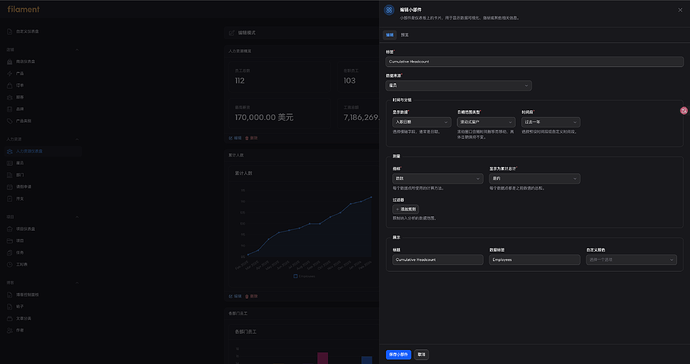
Task: Open the 总数 metric dropdown
Action: 437,178
